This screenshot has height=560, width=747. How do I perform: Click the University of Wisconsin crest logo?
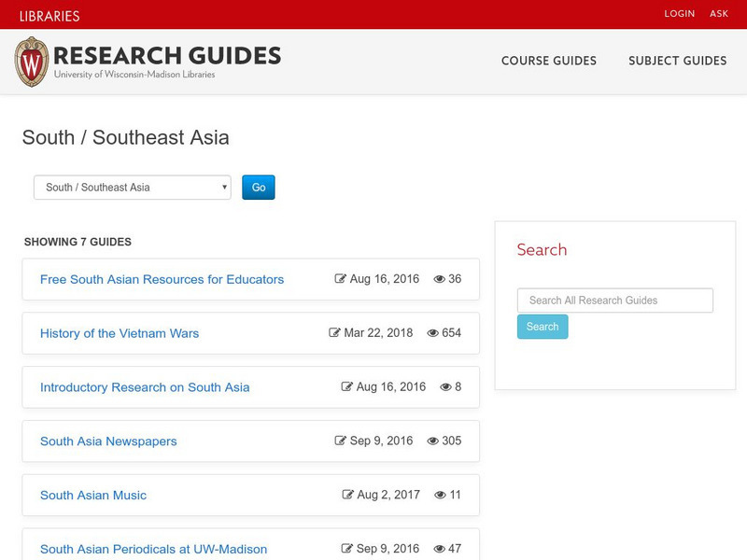coord(32,62)
